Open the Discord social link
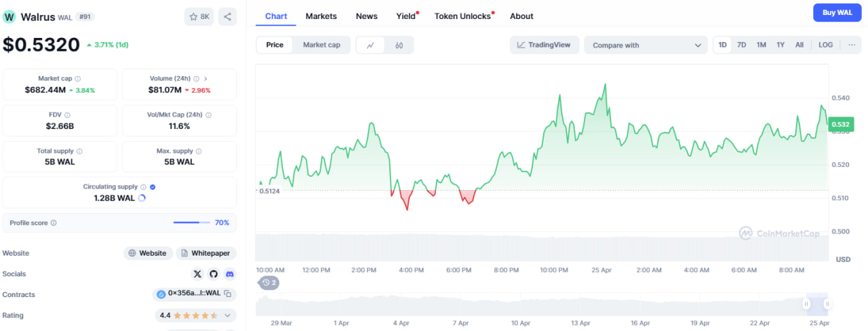Viewport: 868px width, 331px height. click(x=230, y=274)
